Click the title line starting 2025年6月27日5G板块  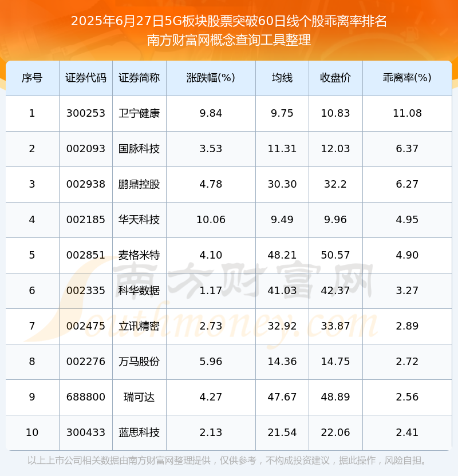point(228,21)
